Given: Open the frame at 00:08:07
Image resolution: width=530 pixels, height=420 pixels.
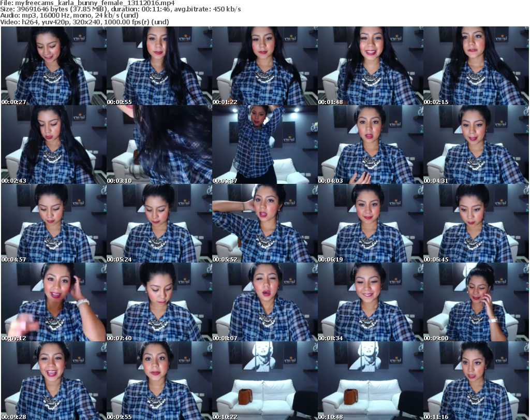Looking at the screenshot, I should [264, 302].
